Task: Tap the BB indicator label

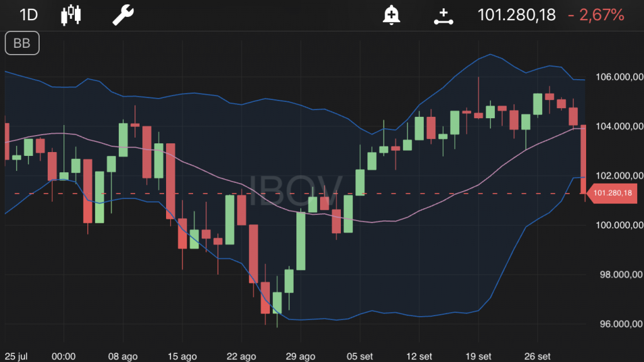Action: 22,43
